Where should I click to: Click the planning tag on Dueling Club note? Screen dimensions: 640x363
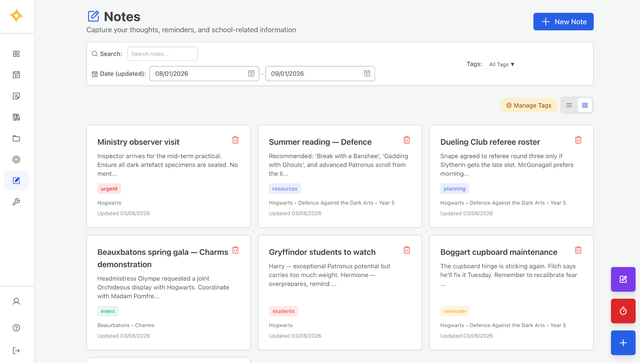point(454,189)
